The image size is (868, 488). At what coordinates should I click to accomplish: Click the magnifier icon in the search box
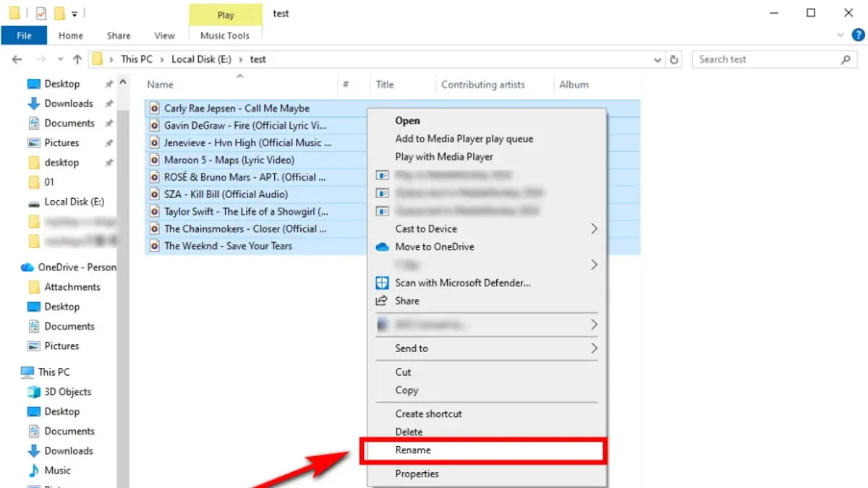coord(846,59)
